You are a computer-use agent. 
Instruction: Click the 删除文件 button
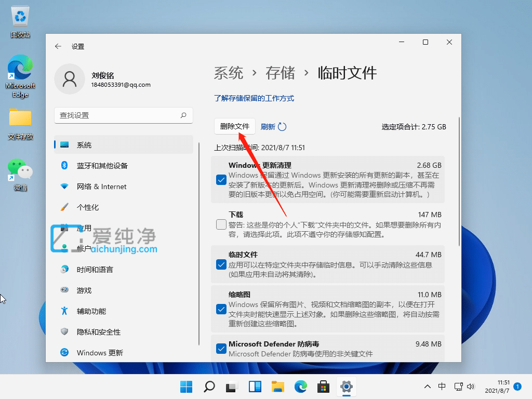click(x=235, y=126)
